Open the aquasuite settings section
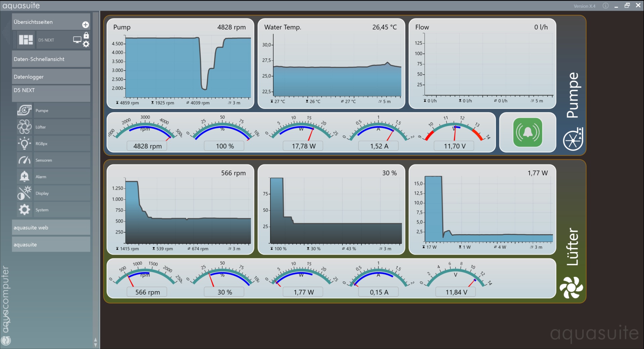 (51, 245)
